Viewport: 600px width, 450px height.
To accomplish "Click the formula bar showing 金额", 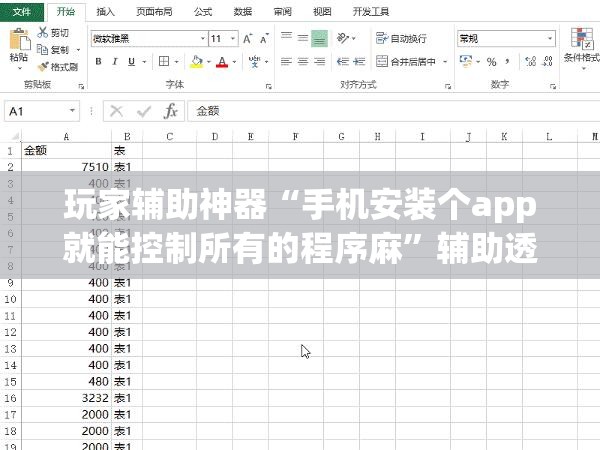I will pos(393,111).
